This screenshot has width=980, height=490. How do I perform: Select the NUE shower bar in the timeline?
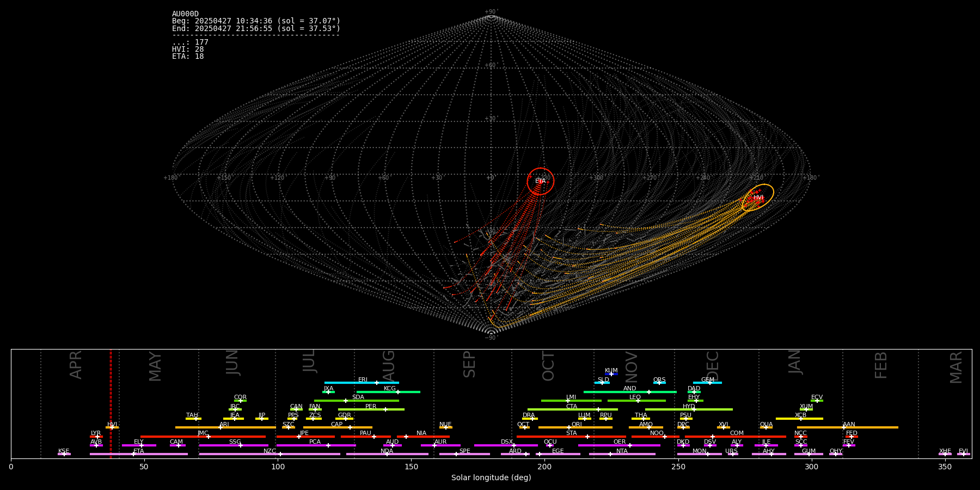pyautogui.click(x=446, y=427)
